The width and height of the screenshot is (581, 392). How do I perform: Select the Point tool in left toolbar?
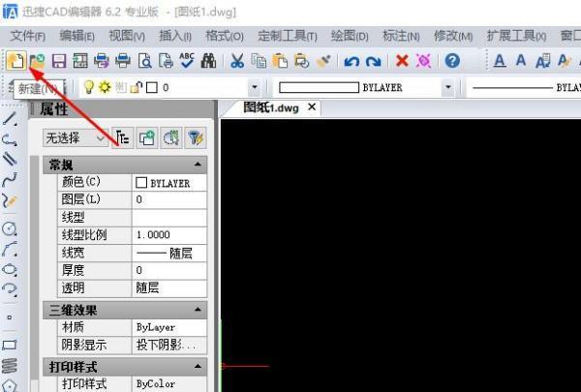point(10,317)
